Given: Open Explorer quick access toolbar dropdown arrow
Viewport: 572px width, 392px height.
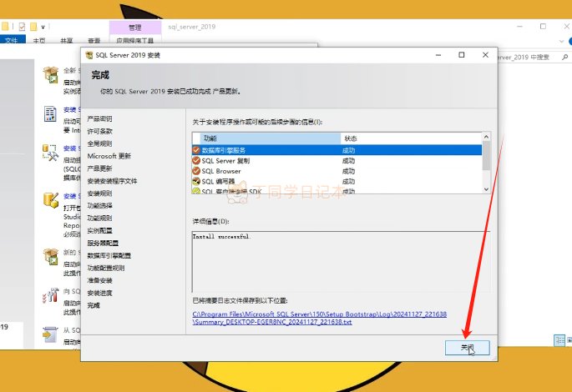Looking at the screenshot, I should click(x=43, y=27).
